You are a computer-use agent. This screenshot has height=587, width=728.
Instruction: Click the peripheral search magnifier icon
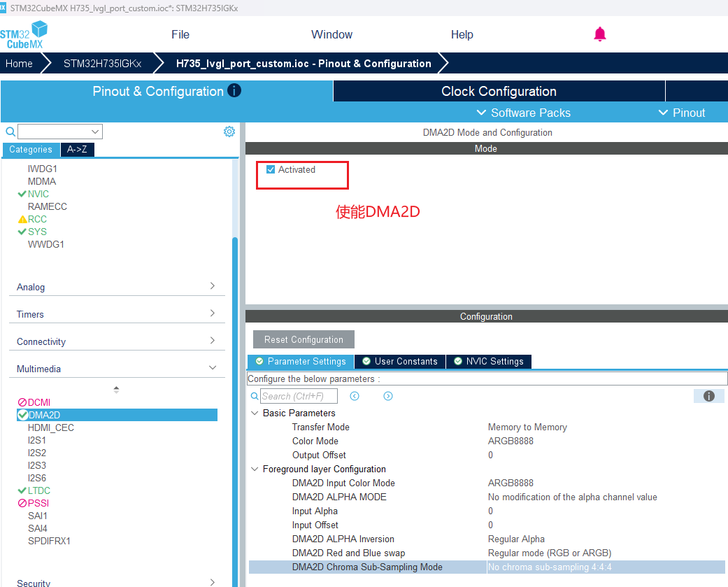pyautogui.click(x=10, y=132)
